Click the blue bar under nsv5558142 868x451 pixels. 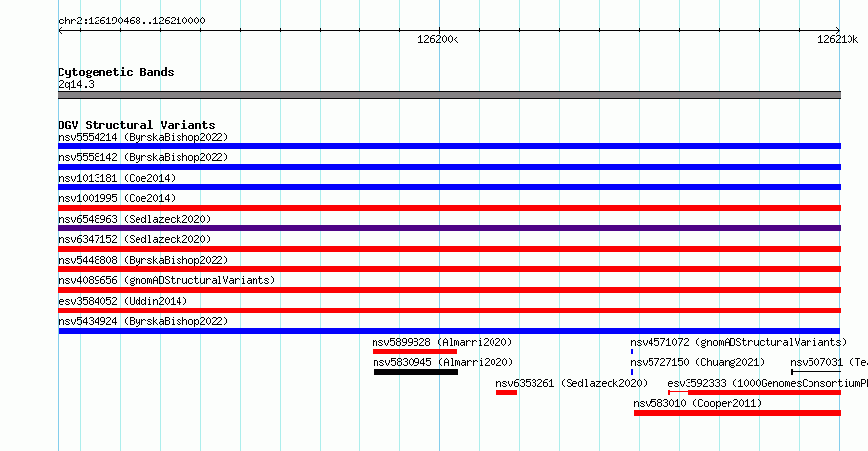point(449,167)
